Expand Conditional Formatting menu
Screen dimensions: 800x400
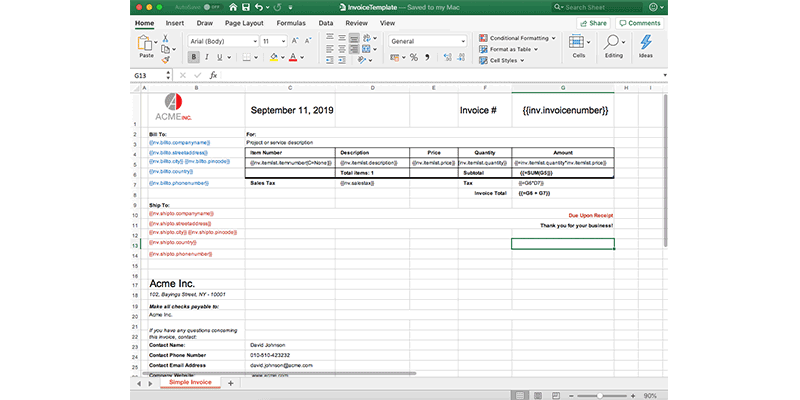pyautogui.click(x=517, y=38)
